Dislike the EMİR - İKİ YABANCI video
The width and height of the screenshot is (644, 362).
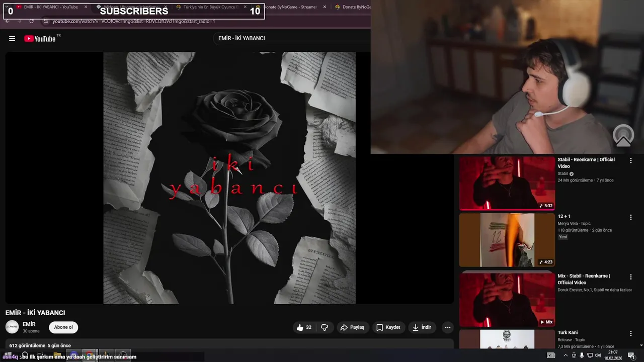click(x=325, y=327)
